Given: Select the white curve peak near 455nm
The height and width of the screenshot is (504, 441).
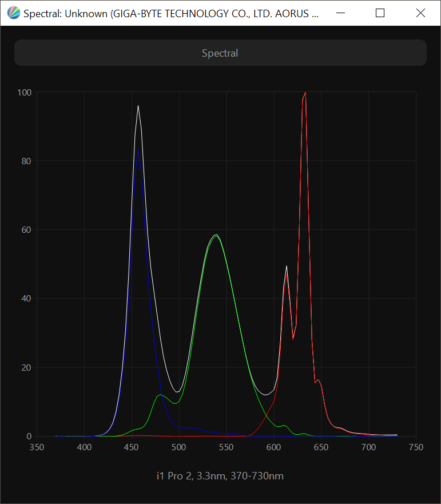Looking at the screenshot, I should (138, 106).
